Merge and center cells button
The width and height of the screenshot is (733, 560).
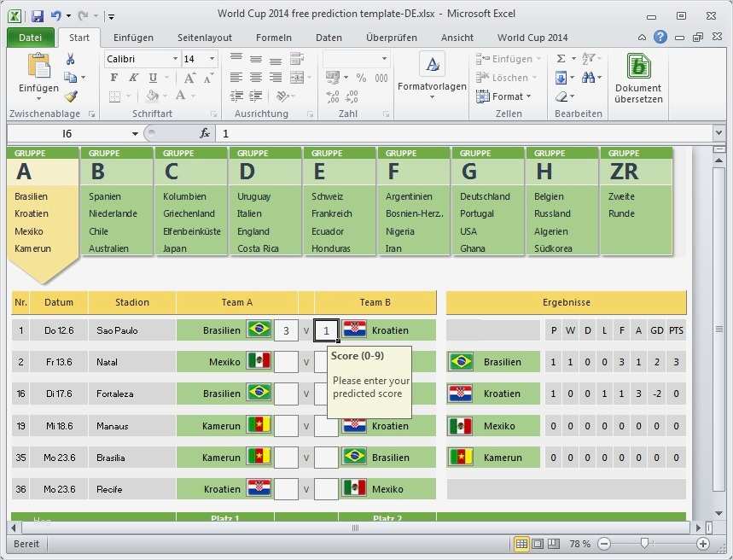(x=297, y=77)
